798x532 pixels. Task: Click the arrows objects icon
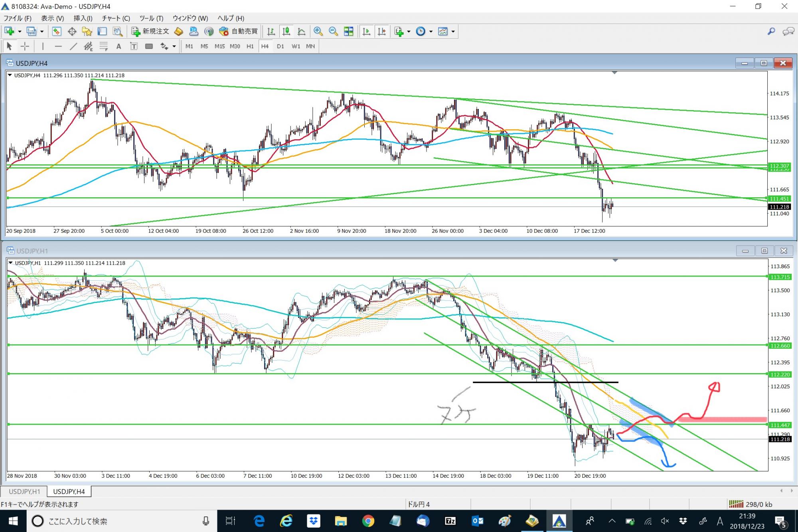pyautogui.click(x=164, y=46)
